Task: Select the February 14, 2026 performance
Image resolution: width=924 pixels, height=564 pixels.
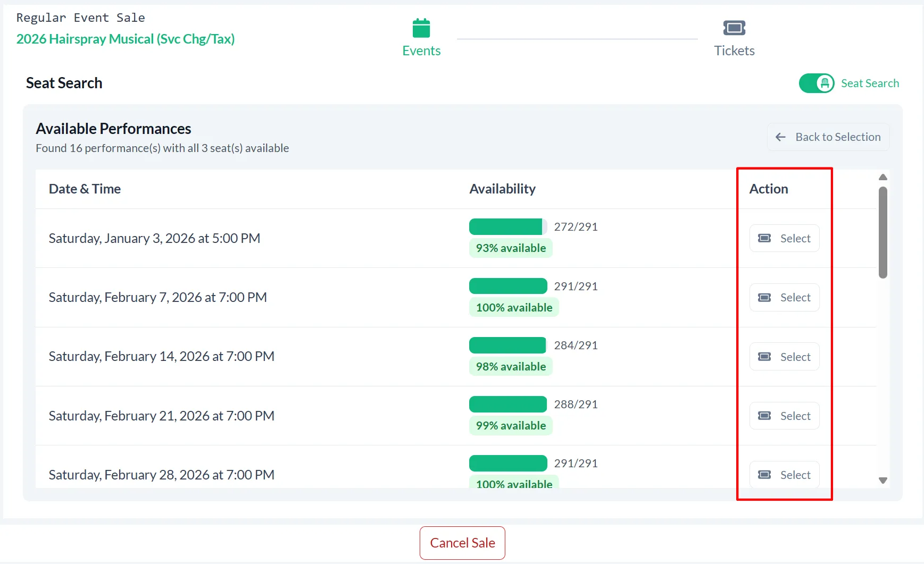Action: 784,357
